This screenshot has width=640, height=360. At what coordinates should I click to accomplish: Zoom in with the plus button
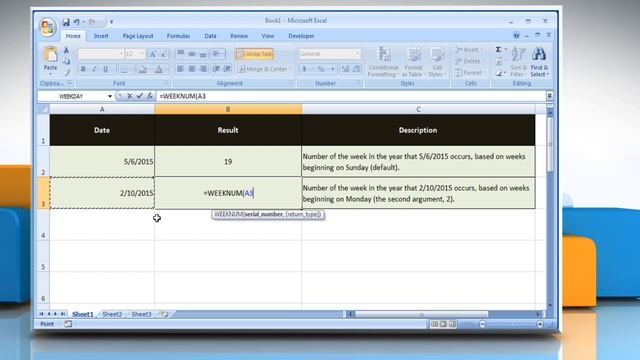(x=540, y=324)
